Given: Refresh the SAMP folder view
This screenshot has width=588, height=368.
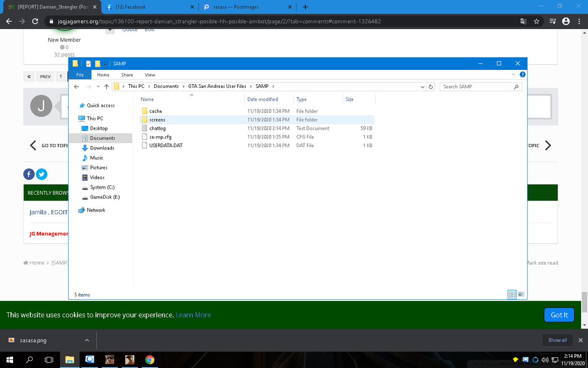Looking at the screenshot, I should 431,86.
